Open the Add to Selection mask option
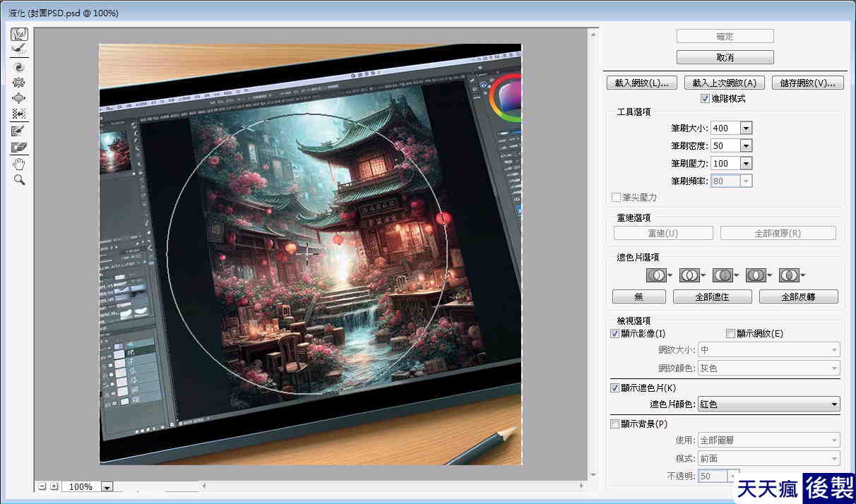The height and width of the screenshot is (504, 856). [692, 275]
